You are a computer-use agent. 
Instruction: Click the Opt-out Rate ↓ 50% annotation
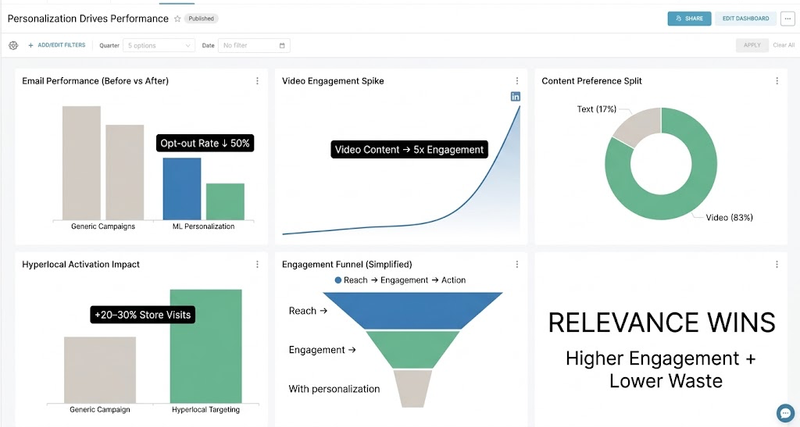coord(205,143)
